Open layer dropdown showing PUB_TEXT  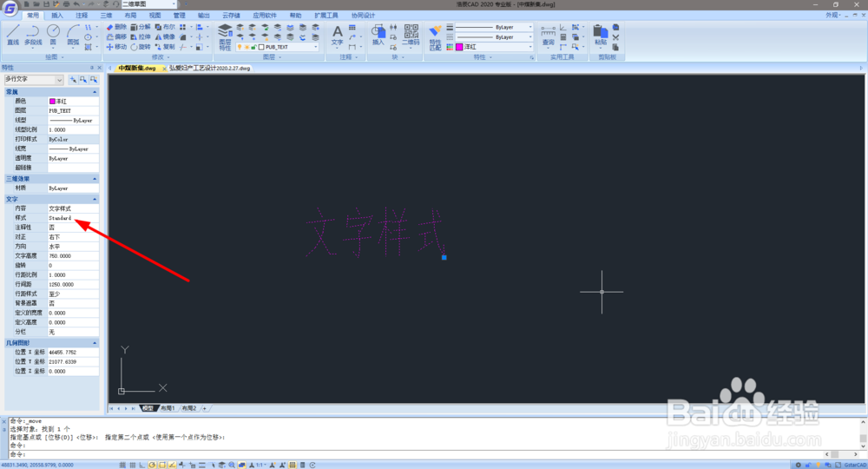point(278,47)
